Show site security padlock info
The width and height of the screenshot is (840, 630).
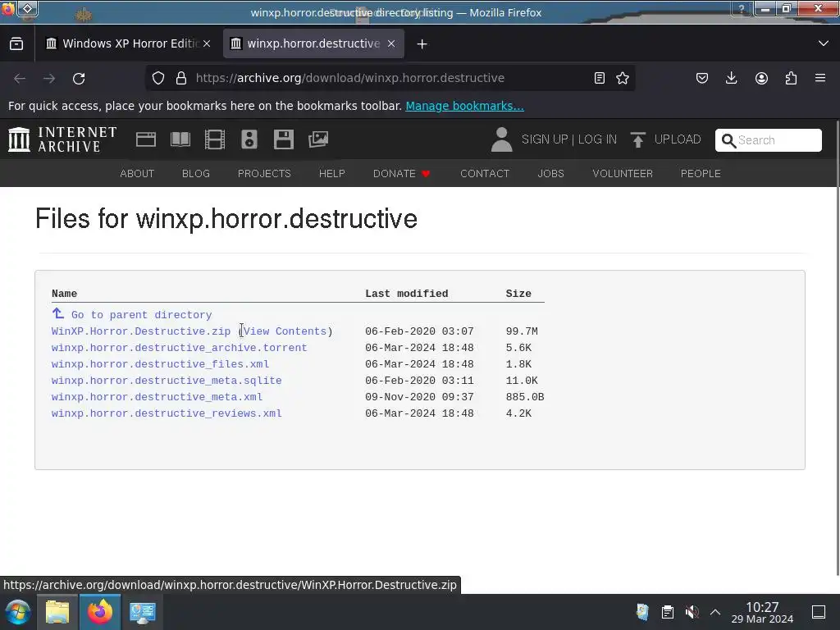click(181, 78)
